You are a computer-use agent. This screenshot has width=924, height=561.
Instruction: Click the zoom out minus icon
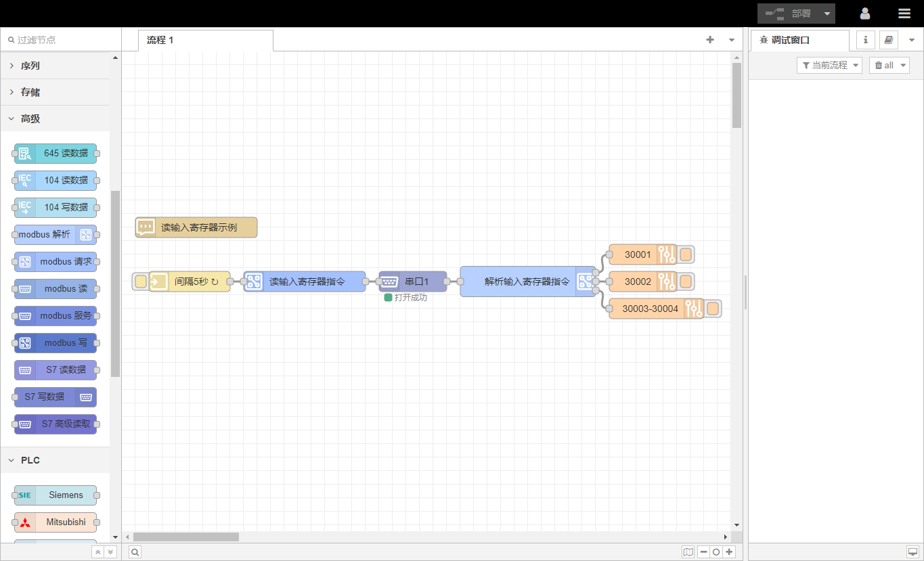(704, 552)
